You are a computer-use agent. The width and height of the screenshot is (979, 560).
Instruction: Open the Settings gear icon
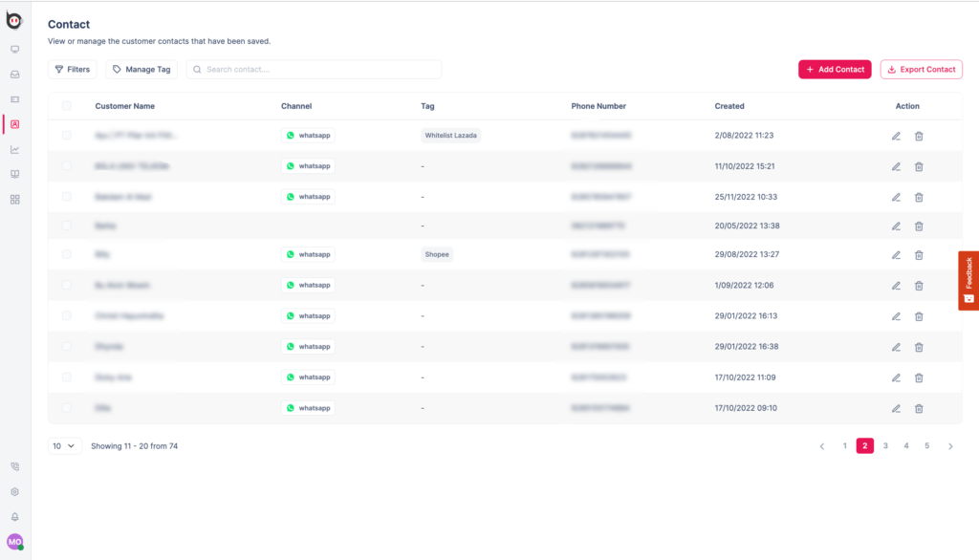point(14,491)
